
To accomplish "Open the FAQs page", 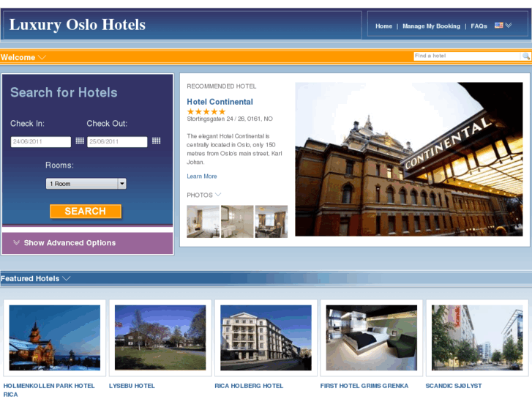I will tap(479, 26).
